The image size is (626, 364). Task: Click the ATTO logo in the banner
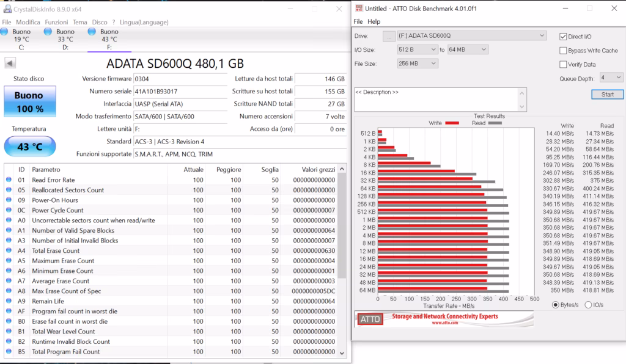point(370,319)
